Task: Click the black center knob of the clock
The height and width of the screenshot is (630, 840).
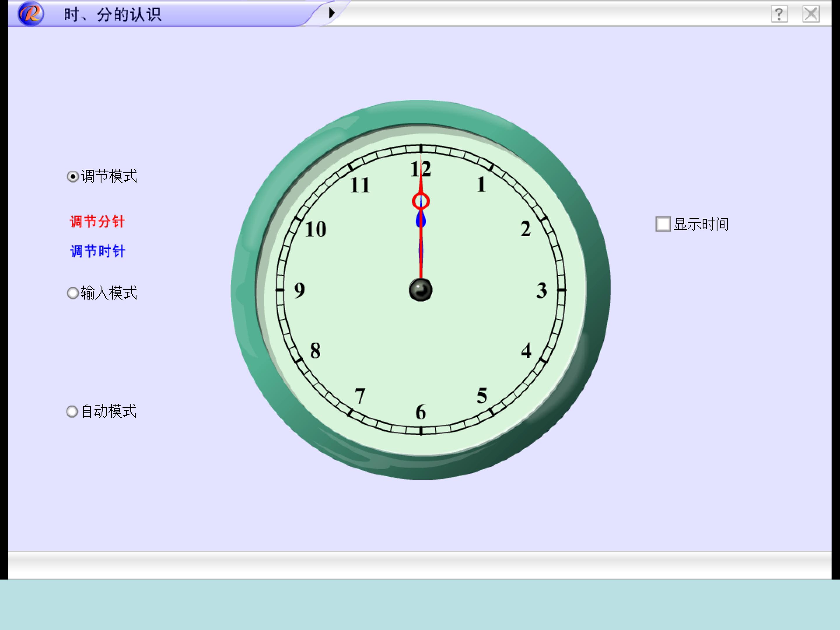Action: click(x=420, y=290)
